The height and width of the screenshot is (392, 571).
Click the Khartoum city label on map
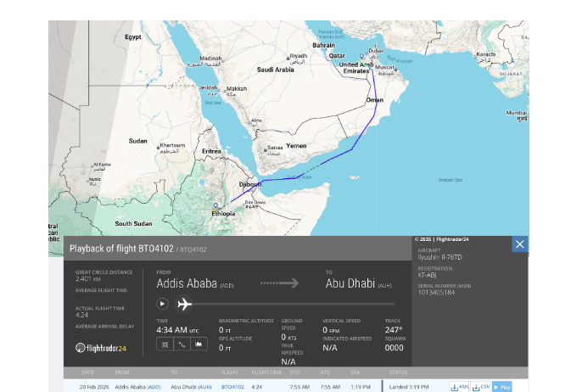pyautogui.click(x=172, y=145)
